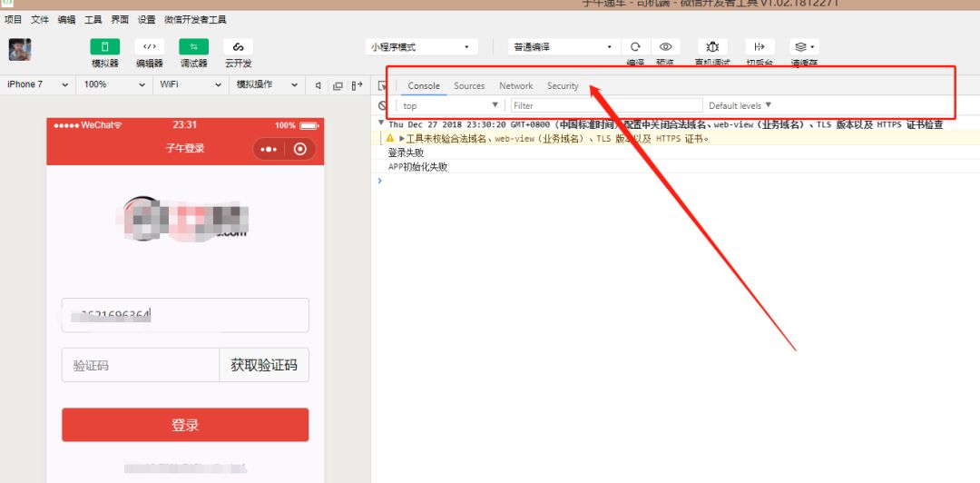Switch to the Console tab

(x=424, y=85)
